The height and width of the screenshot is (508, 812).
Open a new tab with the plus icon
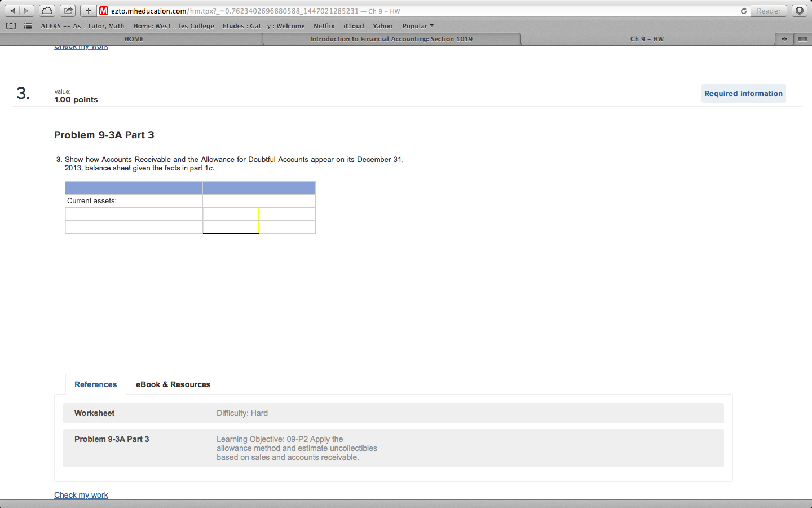pyautogui.click(x=784, y=39)
